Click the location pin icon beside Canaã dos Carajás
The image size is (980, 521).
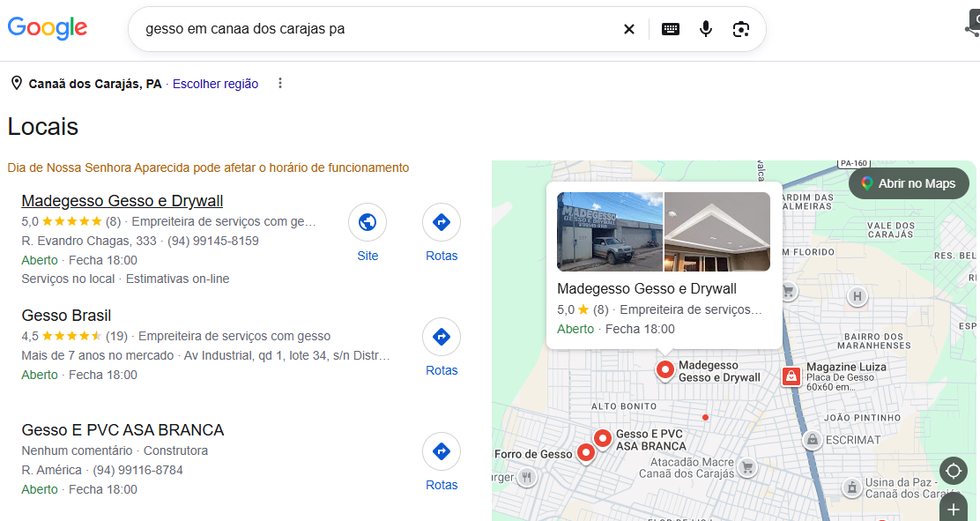[17, 83]
